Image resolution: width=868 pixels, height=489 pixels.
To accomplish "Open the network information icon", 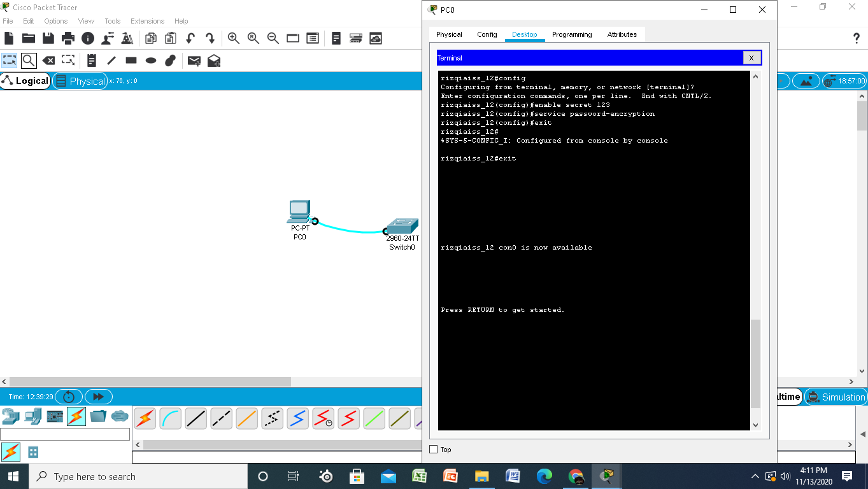I will (x=87, y=38).
